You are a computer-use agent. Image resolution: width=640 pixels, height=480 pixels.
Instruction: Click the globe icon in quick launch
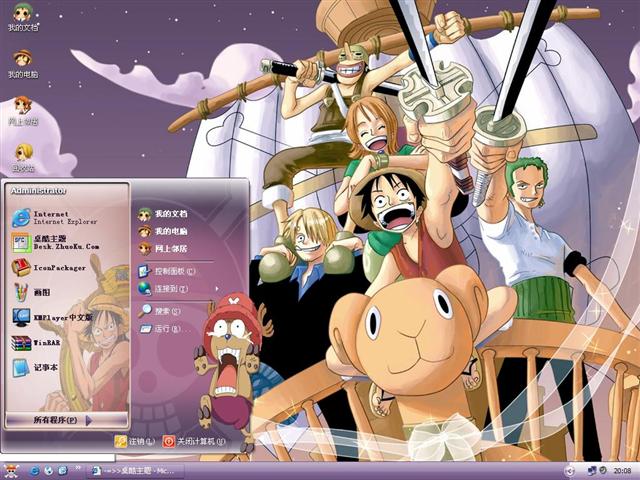(49, 471)
